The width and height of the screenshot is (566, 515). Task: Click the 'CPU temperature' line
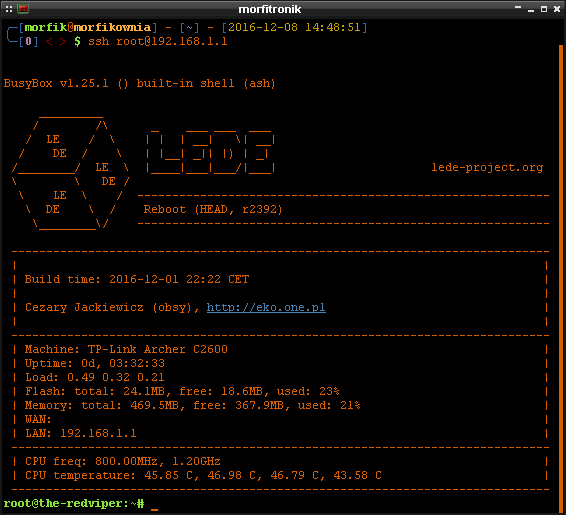pos(203,475)
